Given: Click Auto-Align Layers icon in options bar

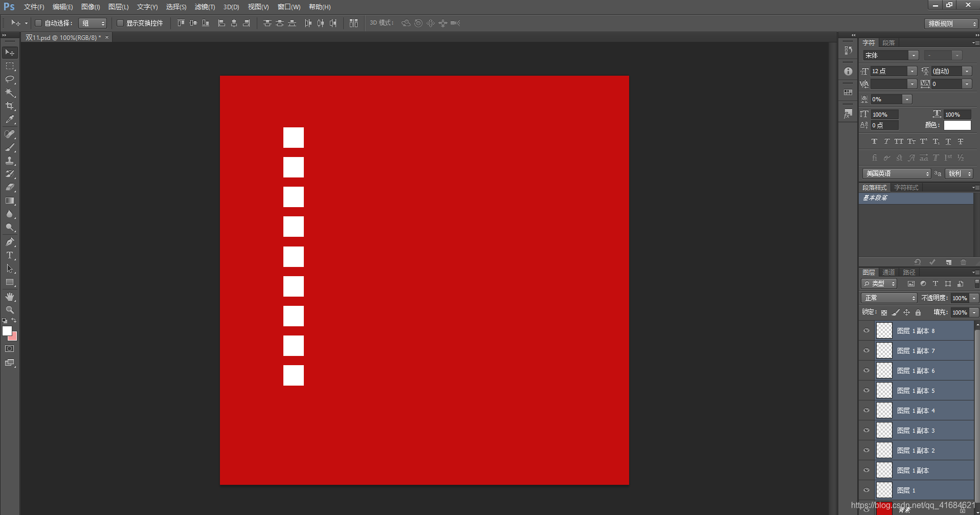Looking at the screenshot, I should tap(353, 23).
